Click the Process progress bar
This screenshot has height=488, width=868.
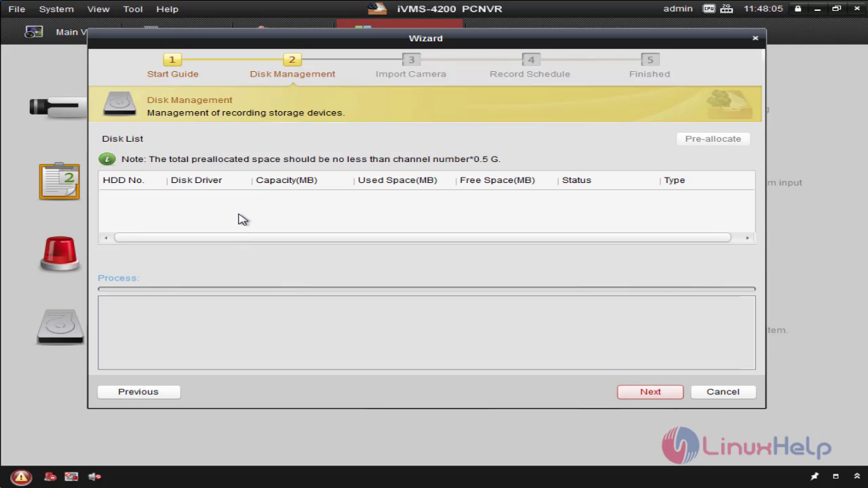click(x=427, y=289)
